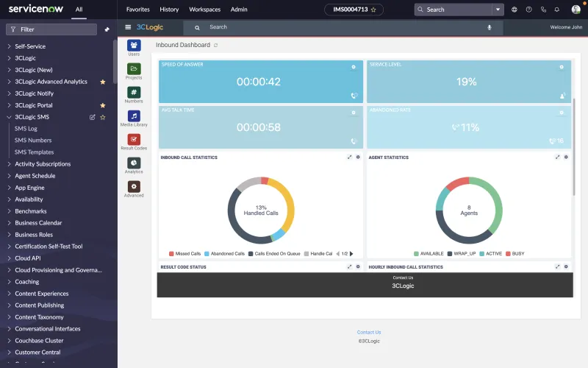
Task: Open SMS Numbers module
Action: tap(33, 141)
